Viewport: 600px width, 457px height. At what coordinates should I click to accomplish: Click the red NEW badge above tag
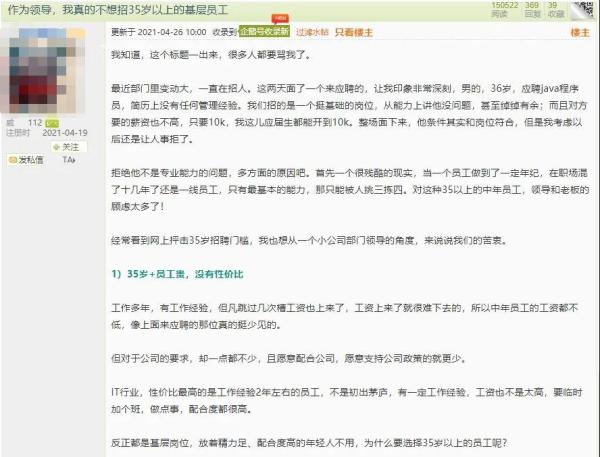click(x=280, y=18)
